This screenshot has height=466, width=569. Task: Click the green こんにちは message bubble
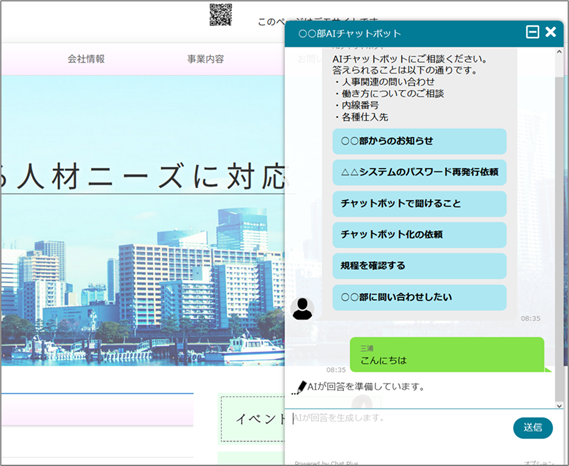click(x=447, y=355)
